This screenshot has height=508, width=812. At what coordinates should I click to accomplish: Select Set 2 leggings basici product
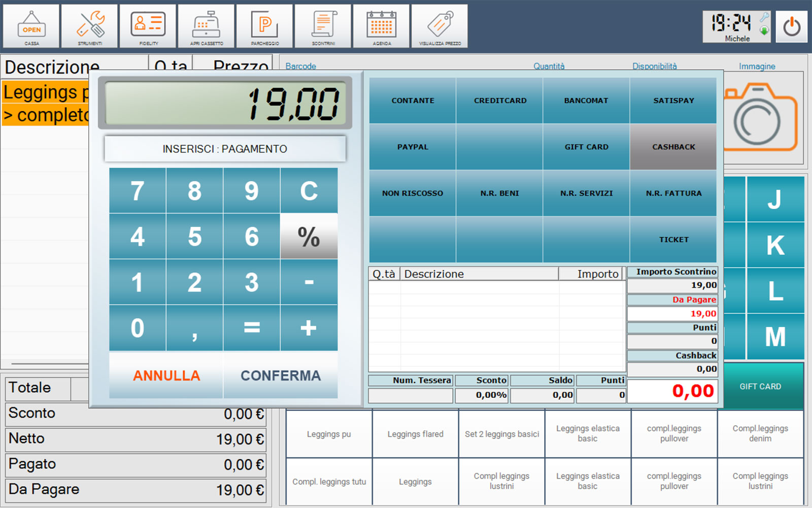pyautogui.click(x=501, y=434)
